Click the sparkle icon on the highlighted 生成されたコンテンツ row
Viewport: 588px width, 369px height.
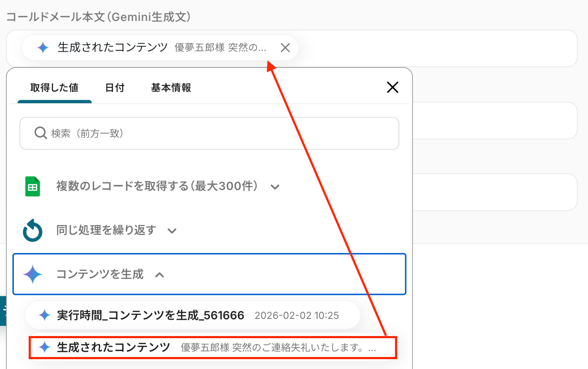[45, 347]
